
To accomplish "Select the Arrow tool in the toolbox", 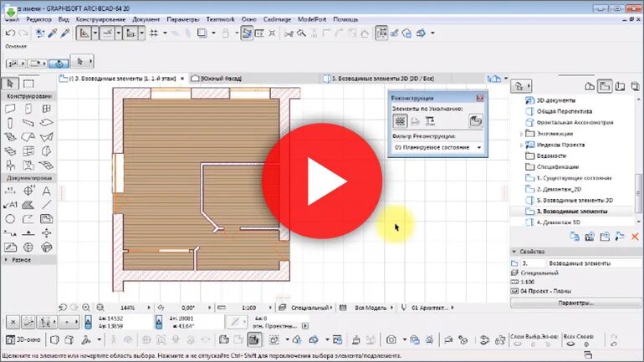I will [10, 84].
